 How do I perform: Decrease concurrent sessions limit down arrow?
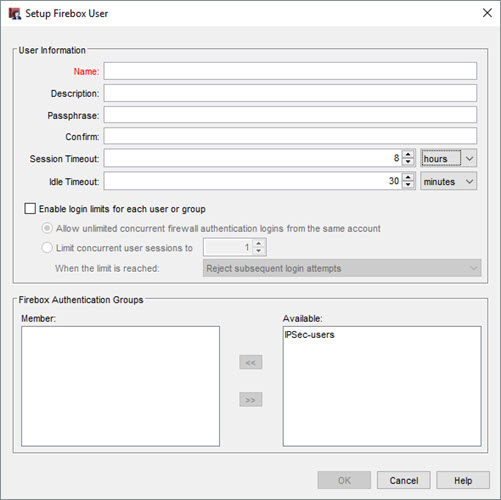click(x=259, y=251)
